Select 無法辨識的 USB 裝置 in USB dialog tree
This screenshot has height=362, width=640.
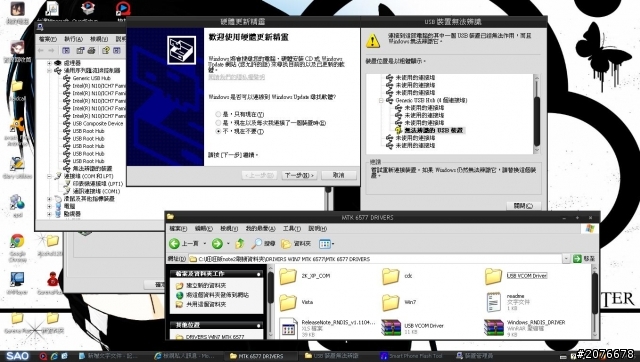tap(433, 130)
